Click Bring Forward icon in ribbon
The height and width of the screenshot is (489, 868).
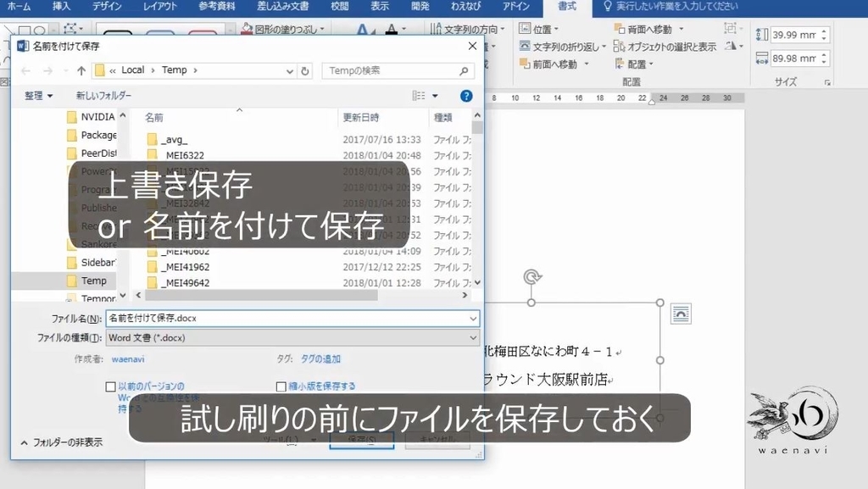pos(524,64)
